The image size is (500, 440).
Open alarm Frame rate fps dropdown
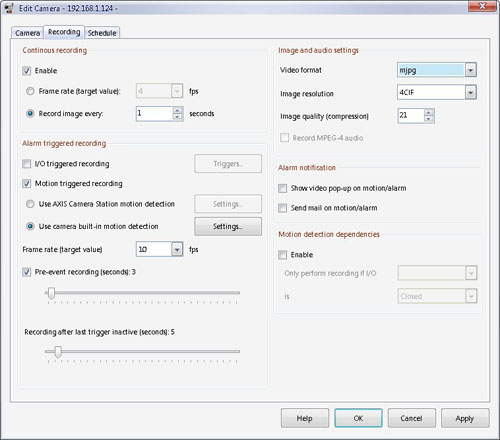177,249
